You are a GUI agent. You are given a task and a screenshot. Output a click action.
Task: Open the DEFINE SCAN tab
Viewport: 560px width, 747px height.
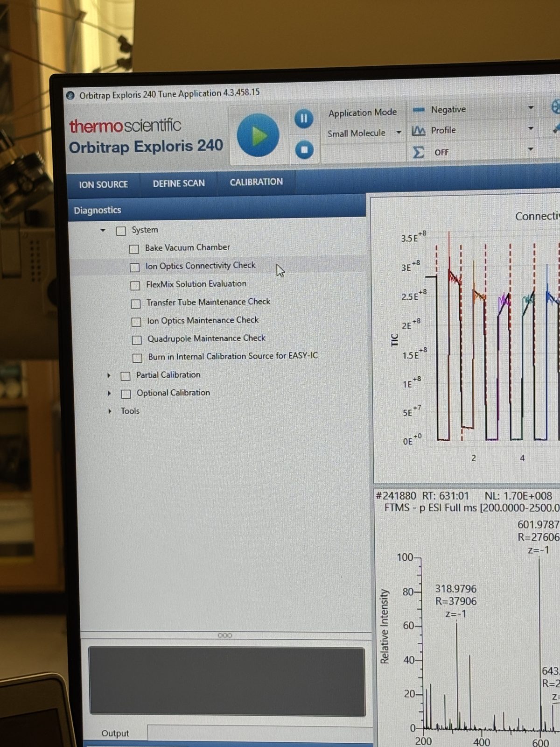179,183
